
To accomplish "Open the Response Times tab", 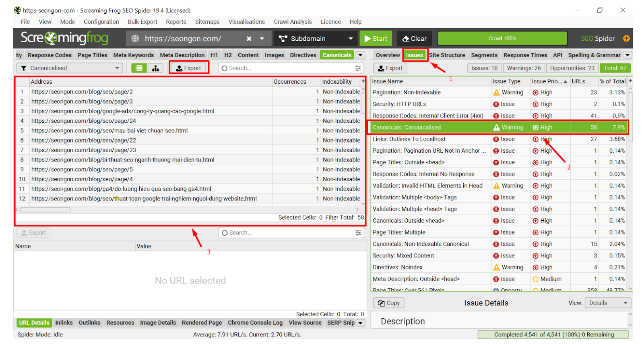I will tap(525, 55).
